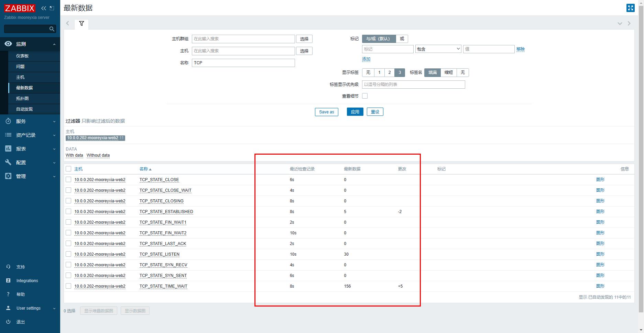This screenshot has width=644, height=333.
Task: Click the list icon beside 资产记录
Action: 8,135
